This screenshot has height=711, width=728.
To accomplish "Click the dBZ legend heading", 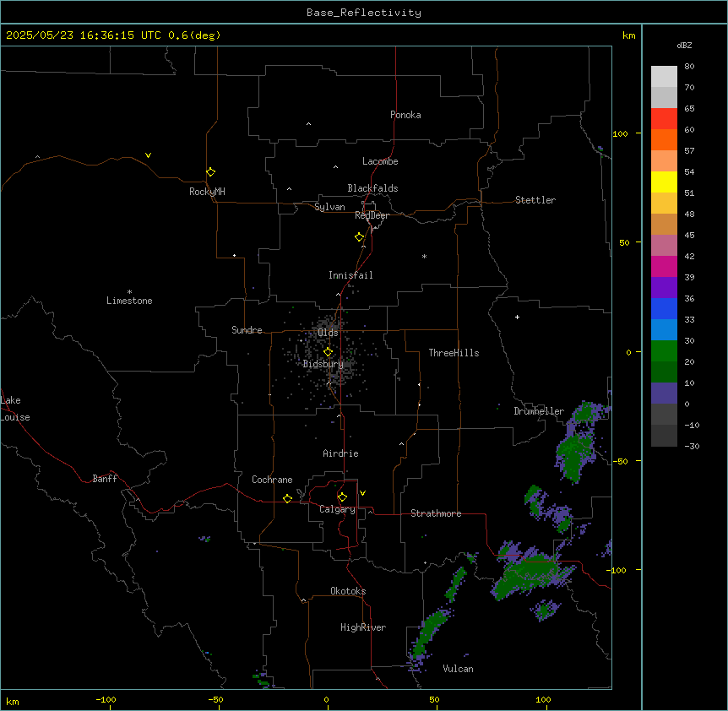I will (684, 45).
